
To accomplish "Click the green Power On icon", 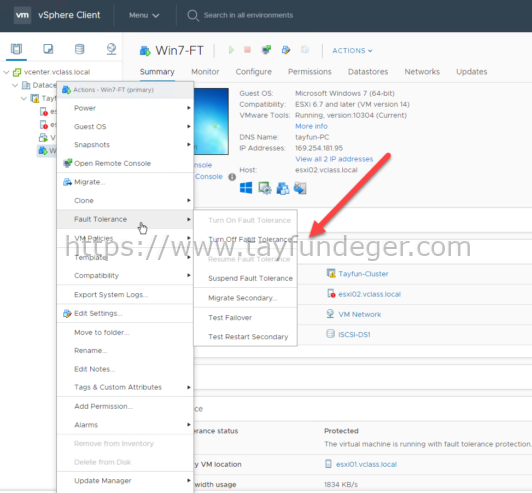I will [x=231, y=50].
